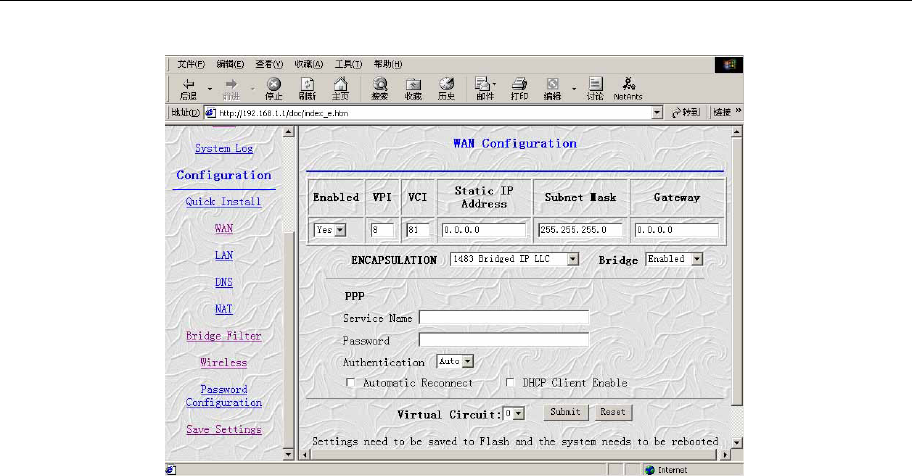This screenshot has width=912, height=476.
Task: Open the first menu (F) in menu bar
Action: click(191, 64)
